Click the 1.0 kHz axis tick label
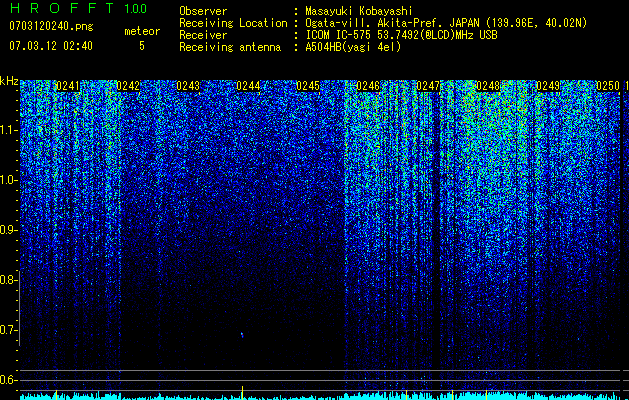 [x=7, y=180]
